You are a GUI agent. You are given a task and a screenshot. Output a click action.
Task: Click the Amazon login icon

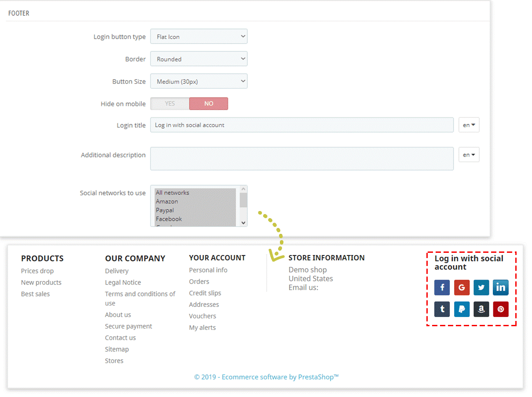pyautogui.click(x=481, y=309)
